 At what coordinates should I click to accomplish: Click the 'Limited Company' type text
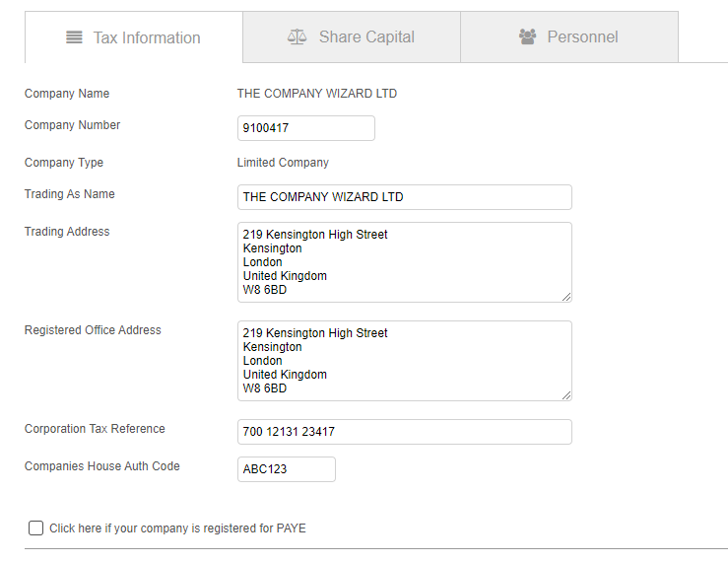[x=283, y=163]
